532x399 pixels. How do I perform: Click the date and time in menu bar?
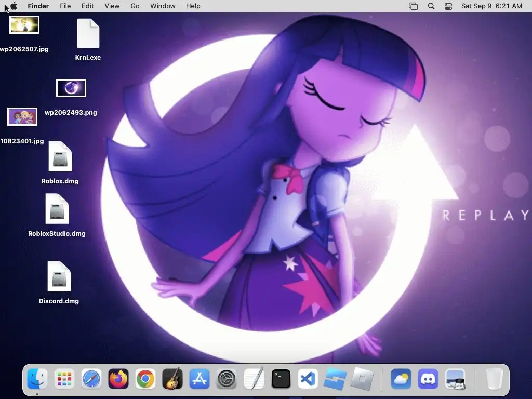click(x=491, y=6)
